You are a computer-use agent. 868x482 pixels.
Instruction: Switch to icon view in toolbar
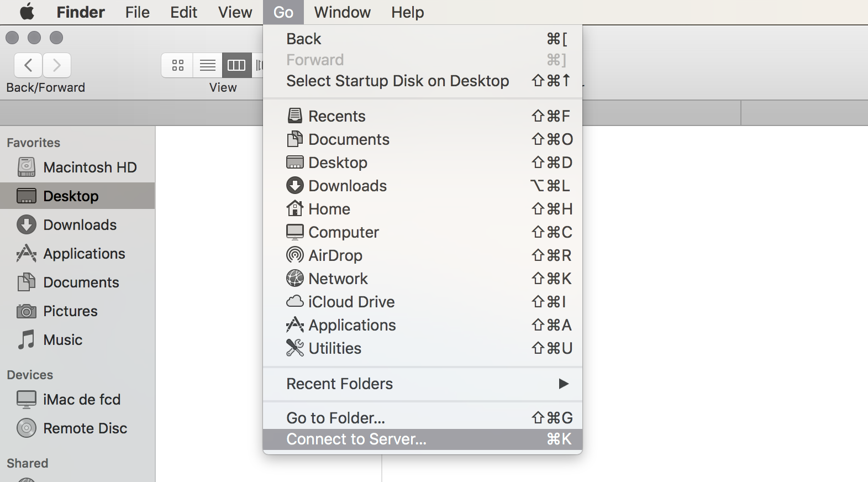click(177, 65)
